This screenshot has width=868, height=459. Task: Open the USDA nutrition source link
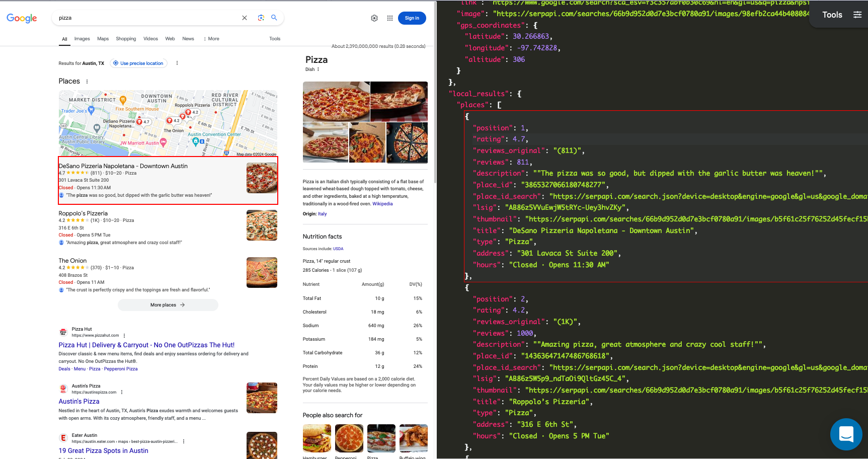click(x=338, y=249)
